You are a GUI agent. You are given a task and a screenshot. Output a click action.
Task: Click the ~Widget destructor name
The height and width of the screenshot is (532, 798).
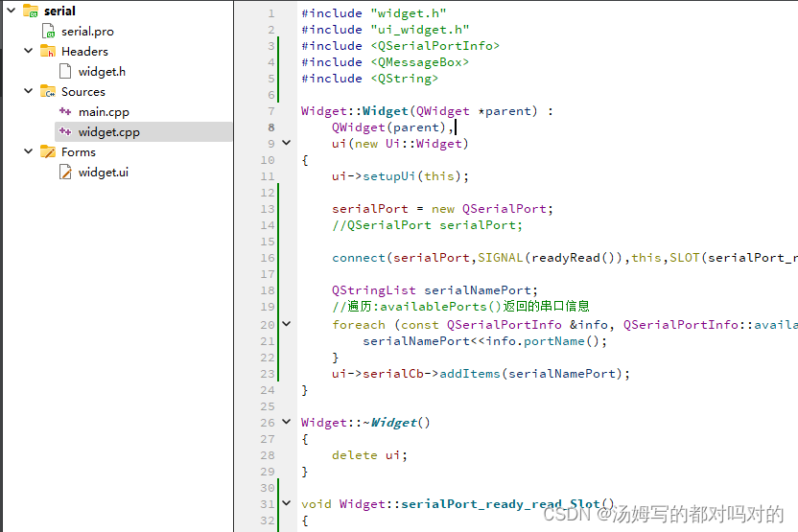pos(393,422)
